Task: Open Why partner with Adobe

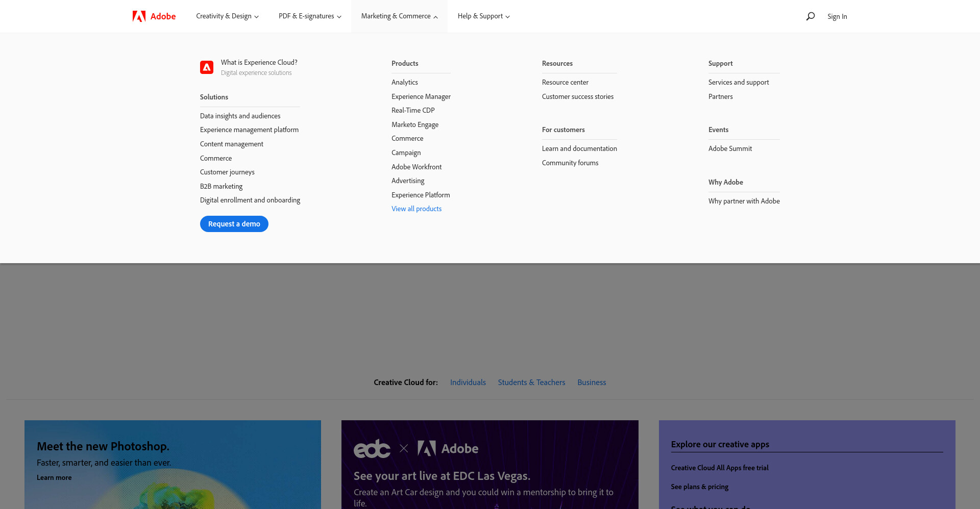Action: tap(744, 201)
